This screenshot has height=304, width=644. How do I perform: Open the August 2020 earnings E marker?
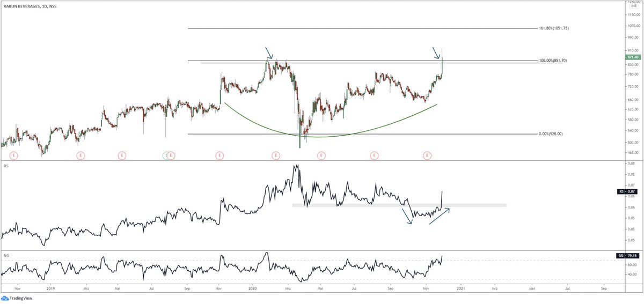point(374,155)
